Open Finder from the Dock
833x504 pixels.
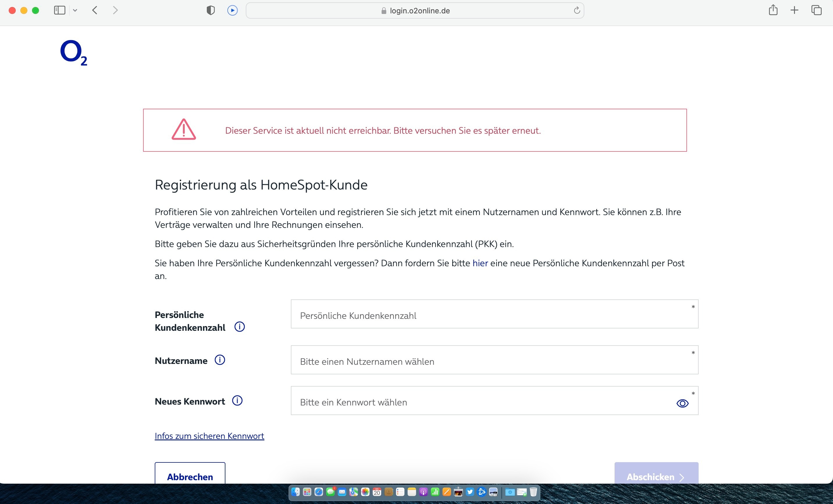(296, 492)
